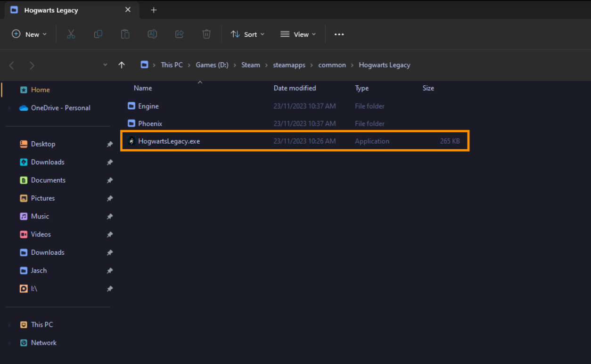The image size is (591, 364).
Task: Unpin Documents using its pin icon
Action: click(110, 180)
